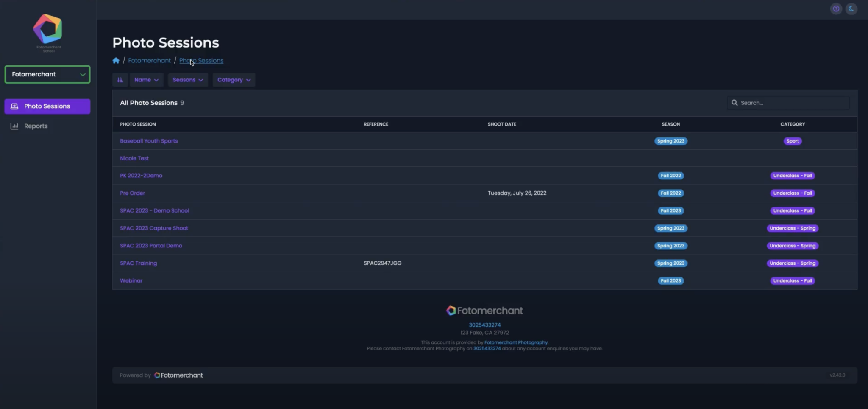The height and width of the screenshot is (409, 868).
Task: Click the Sport category badge
Action: point(793,141)
